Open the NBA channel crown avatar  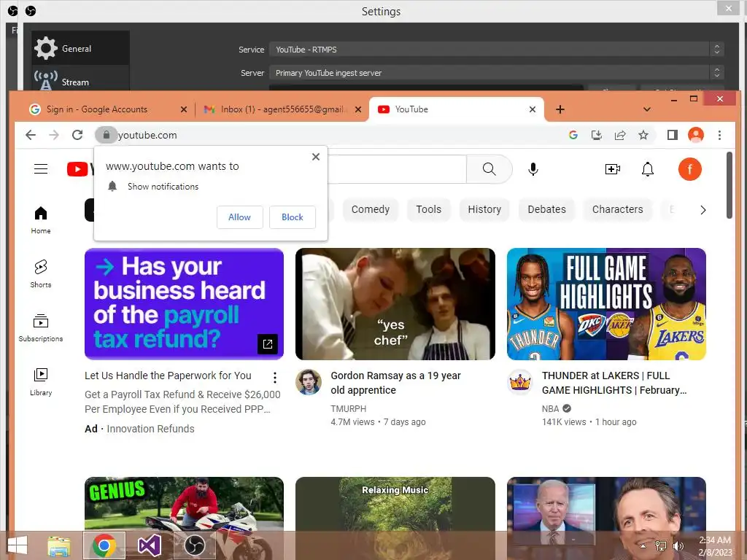click(519, 382)
